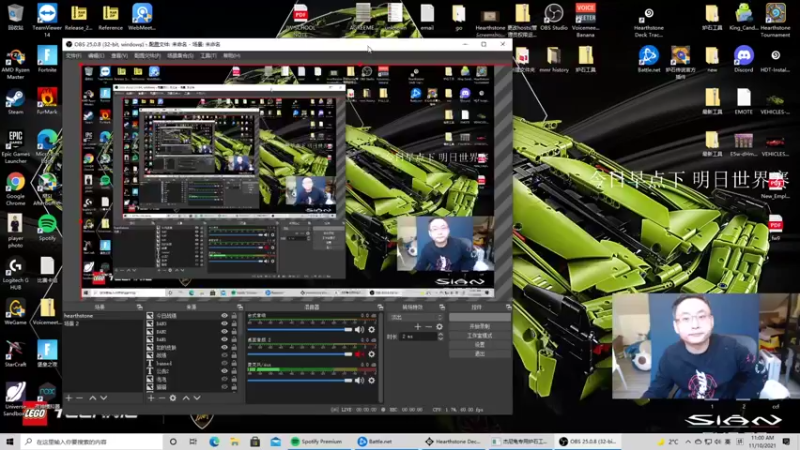Open the Edit menu in OBS
This screenshot has width=800, height=450.
[96, 56]
